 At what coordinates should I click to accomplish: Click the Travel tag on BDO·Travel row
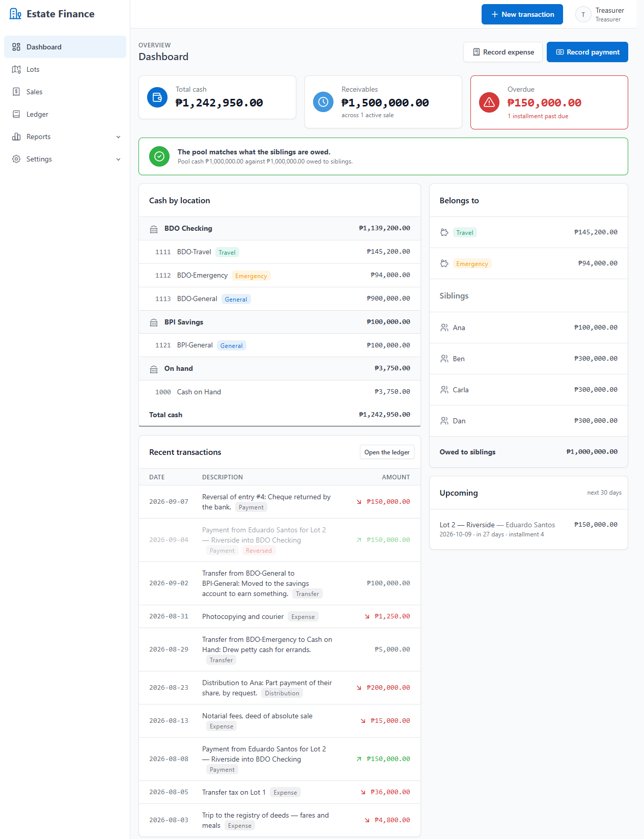(x=227, y=252)
